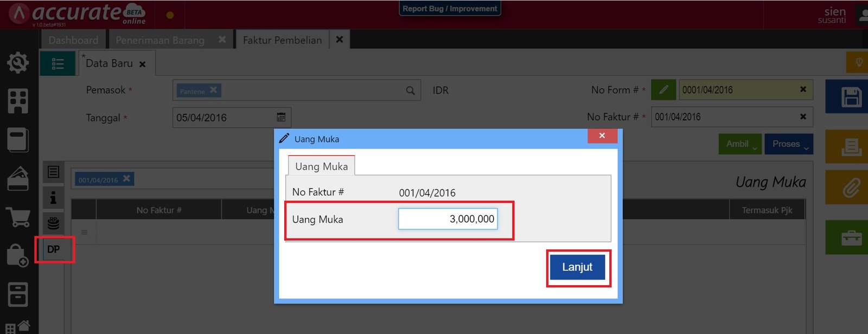Expand the Ambil dropdown button
868x334 pixels.
pyautogui.click(x=740, y=144)
